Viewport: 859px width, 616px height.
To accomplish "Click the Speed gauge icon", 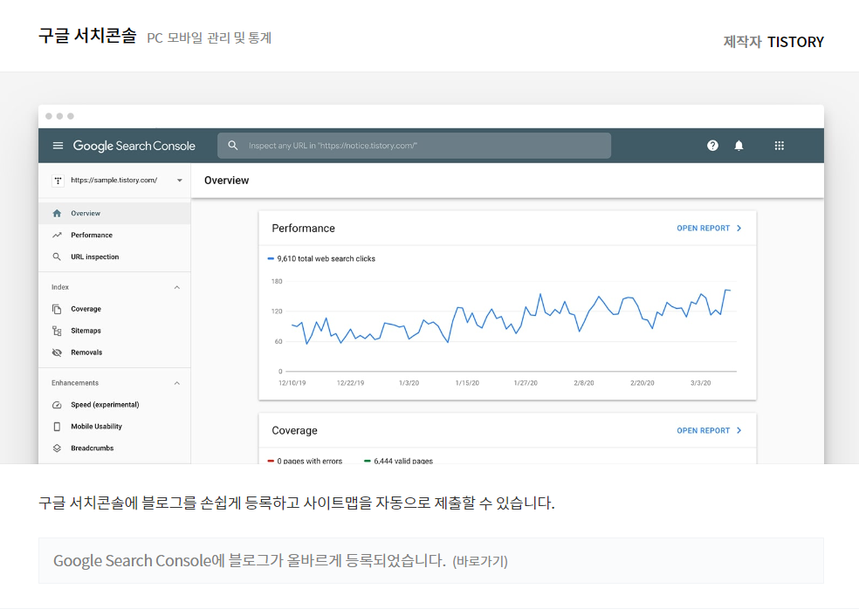I will coord(57,405).
